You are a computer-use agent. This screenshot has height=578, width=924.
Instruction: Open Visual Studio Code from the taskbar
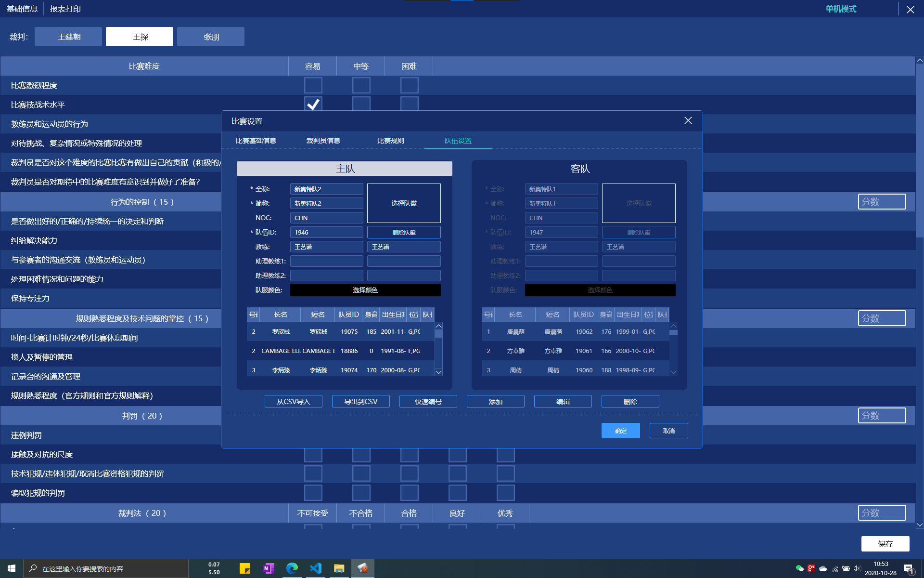pos(315,568)
